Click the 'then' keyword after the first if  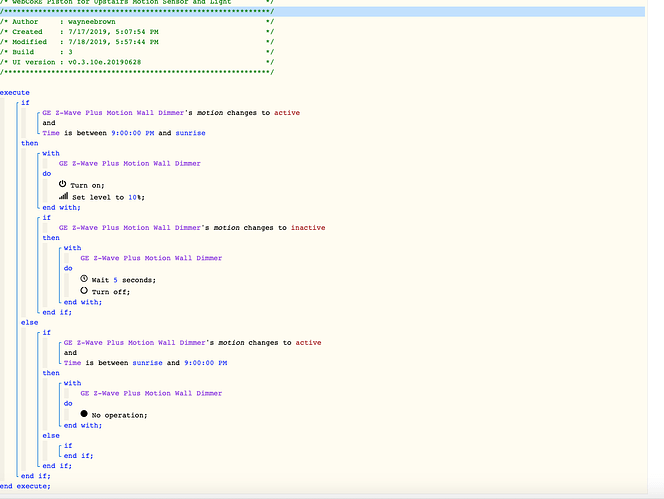pos(30,143)
